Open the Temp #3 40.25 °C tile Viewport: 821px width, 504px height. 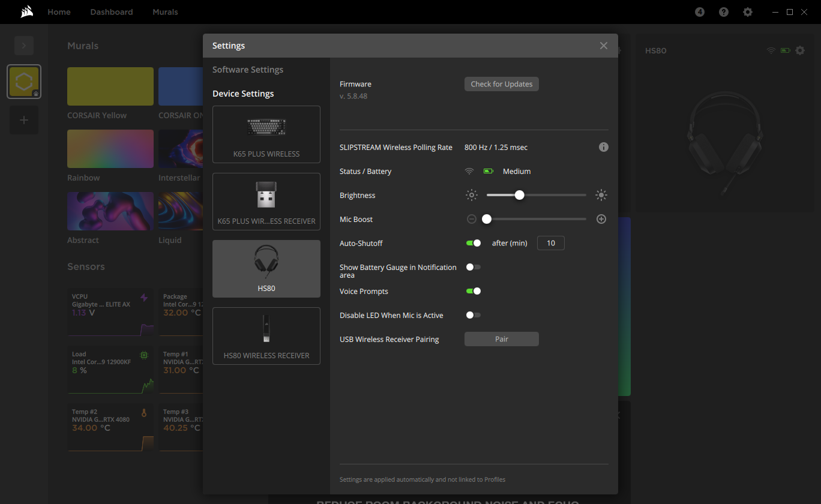pyautogui.click(x=181, y=427)
